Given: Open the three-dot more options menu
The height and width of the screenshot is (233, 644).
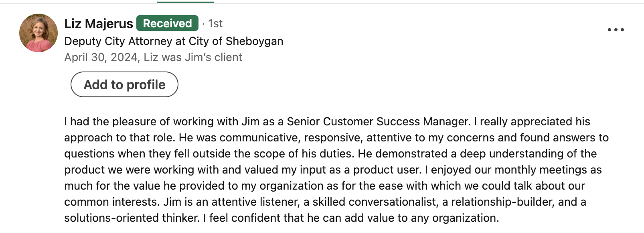Looking at the screenshot, I should tap(616, 30).
